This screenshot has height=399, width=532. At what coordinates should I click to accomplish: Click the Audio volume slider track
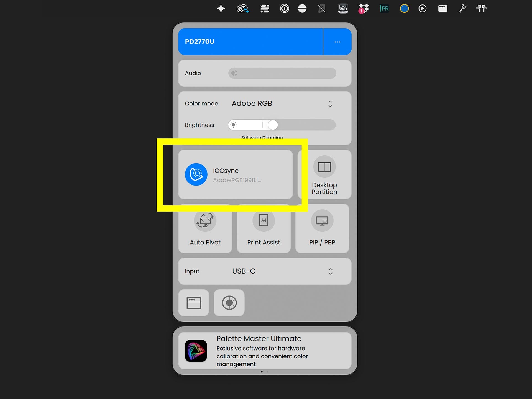285,73
